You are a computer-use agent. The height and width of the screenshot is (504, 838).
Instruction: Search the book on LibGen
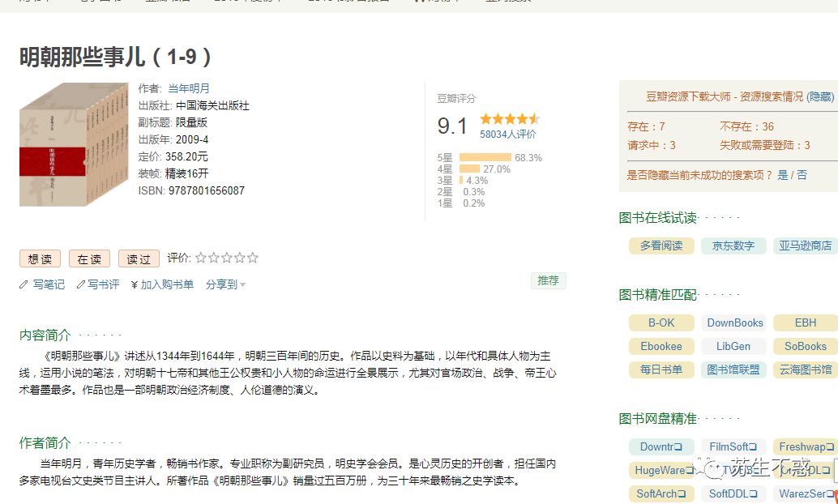click(733, 346)
